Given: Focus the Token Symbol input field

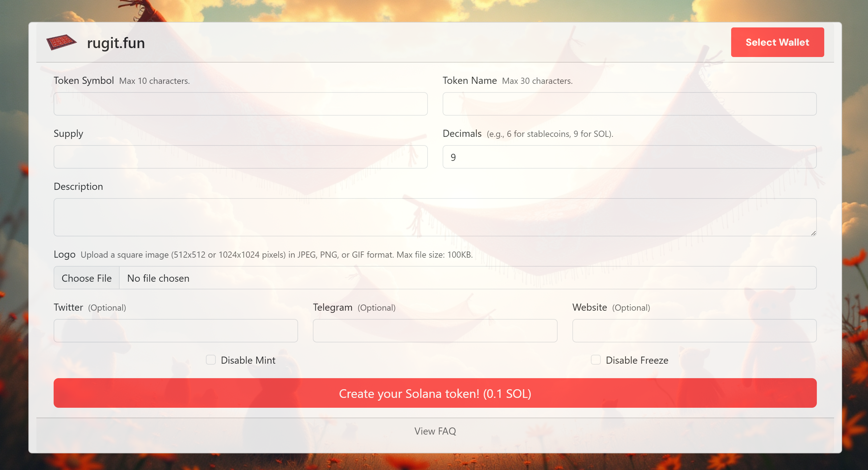Looking at the screenshot, I should [240, 104].
